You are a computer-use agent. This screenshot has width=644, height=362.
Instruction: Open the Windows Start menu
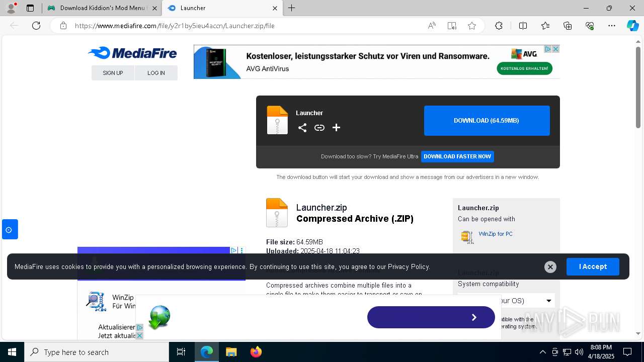[x=12, y=352]
